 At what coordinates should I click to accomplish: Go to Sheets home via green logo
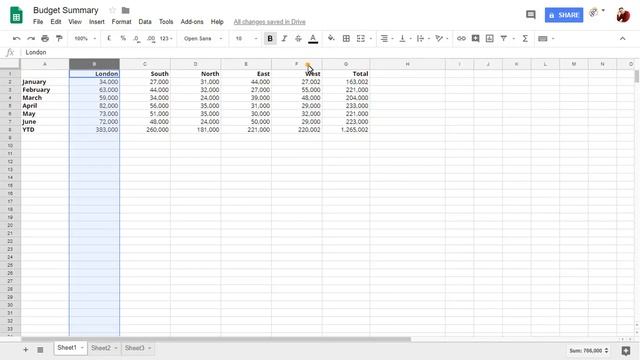tap(16, 16)
